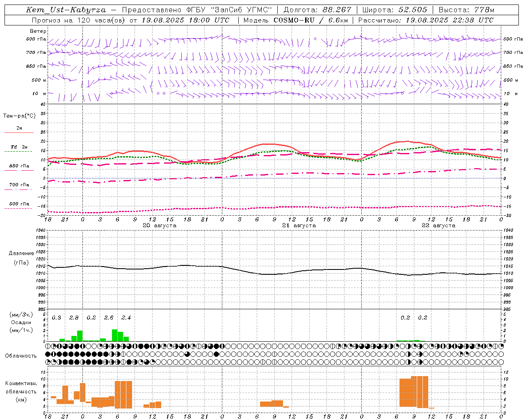Click the computed time Рассчитано: 19.08.2025 22:38 UTC
The width and height of the screenshot is (525, 420).
pyautogui.click(x=426, y=20)
